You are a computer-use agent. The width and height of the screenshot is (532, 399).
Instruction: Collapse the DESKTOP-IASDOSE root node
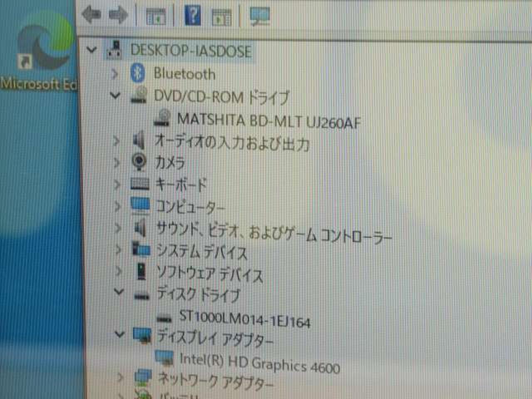(91, 50)
